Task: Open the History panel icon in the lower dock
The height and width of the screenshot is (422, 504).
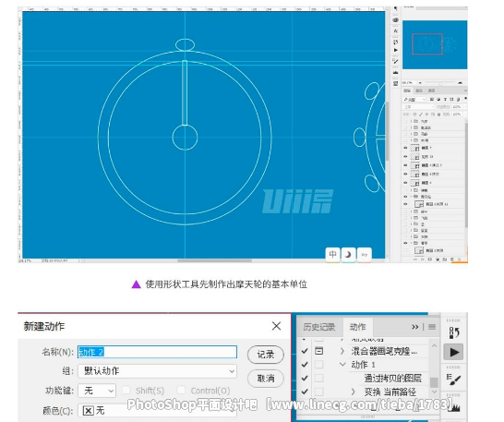Action: click(454, 332)
